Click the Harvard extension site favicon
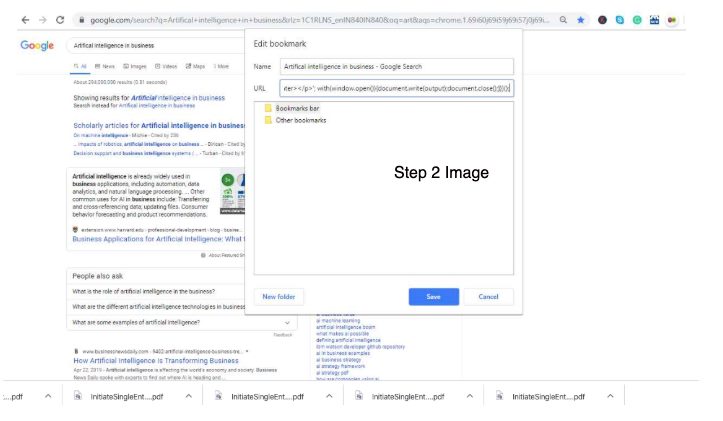Viewport: 723px width, 421px height. (75, 229)
